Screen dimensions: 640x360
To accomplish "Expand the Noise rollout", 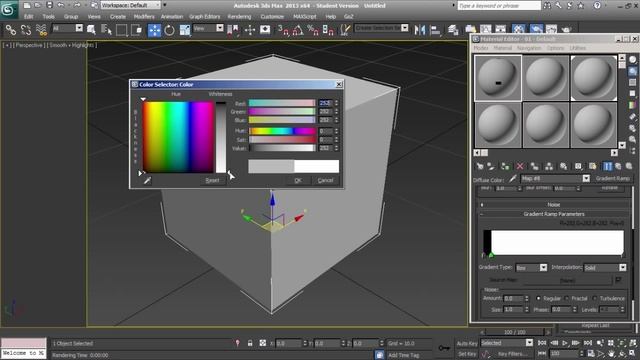I will click(553, 204).
